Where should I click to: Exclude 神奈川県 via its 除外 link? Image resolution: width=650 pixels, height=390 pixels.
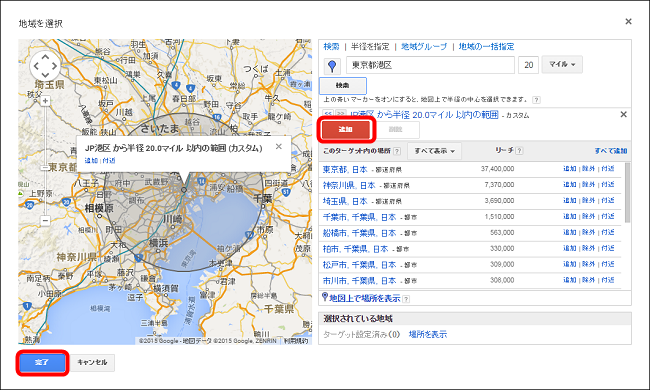[588, 184]
